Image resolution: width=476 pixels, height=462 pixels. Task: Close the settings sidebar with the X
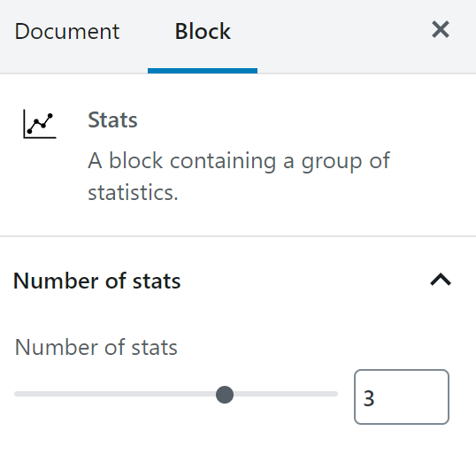pos(441,30)
